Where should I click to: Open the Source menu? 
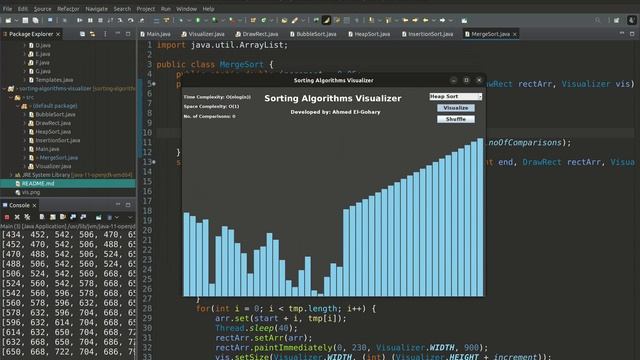point(42,9)
